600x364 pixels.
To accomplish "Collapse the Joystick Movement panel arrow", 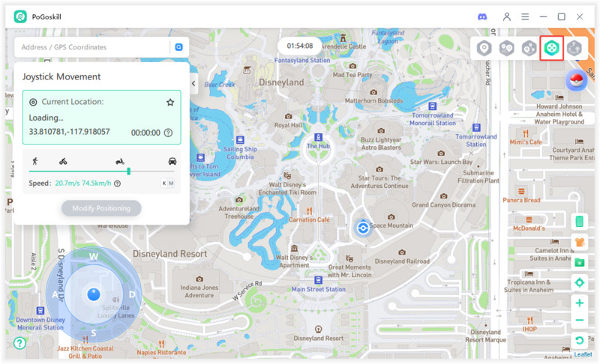I will (193, 84).
